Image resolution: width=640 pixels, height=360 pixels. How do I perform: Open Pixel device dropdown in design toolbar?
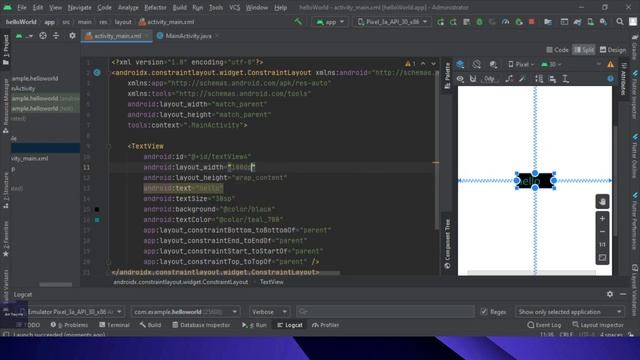[x=521, y=64]
